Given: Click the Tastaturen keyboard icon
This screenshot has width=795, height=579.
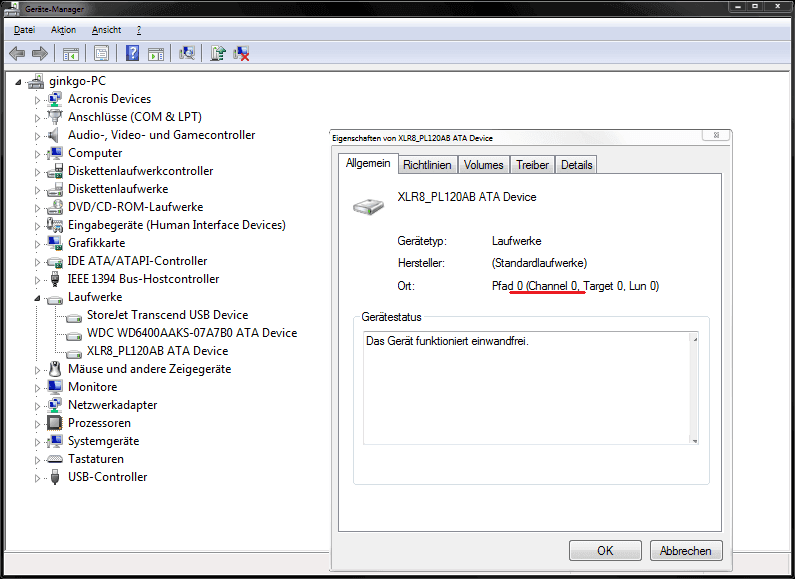Looking at the screenshot, I should pyautogui.click(x=54, y=459).
